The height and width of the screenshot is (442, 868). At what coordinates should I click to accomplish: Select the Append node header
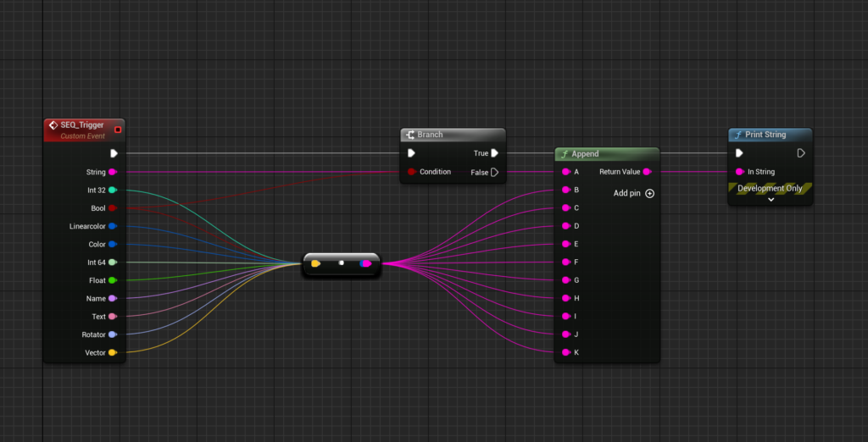tap(607, 154)
